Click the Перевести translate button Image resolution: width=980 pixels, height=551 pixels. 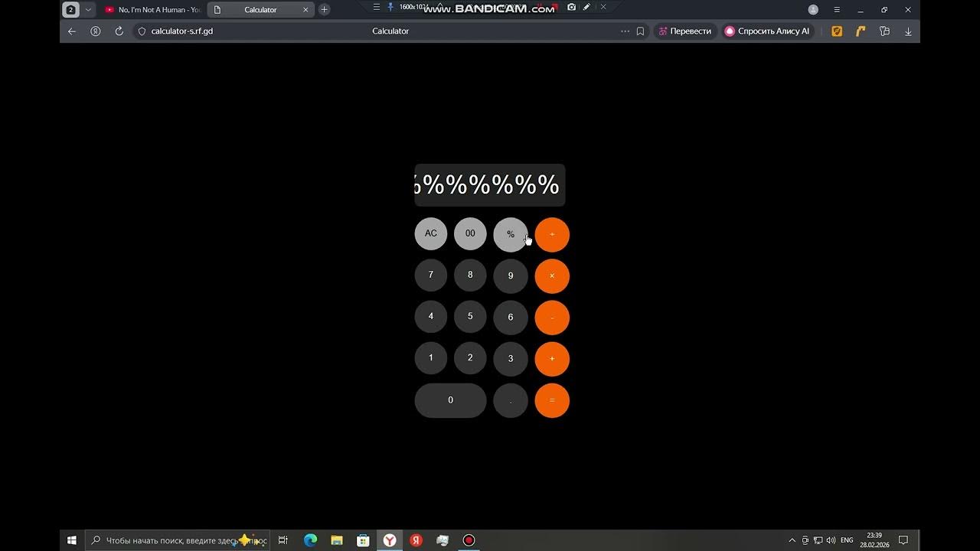tap(684, 31)
